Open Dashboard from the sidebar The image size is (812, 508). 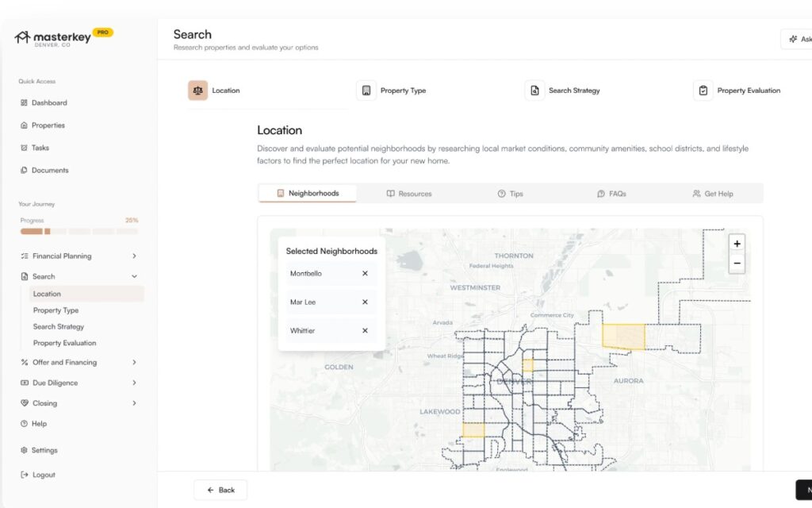[x=49, y=103]
